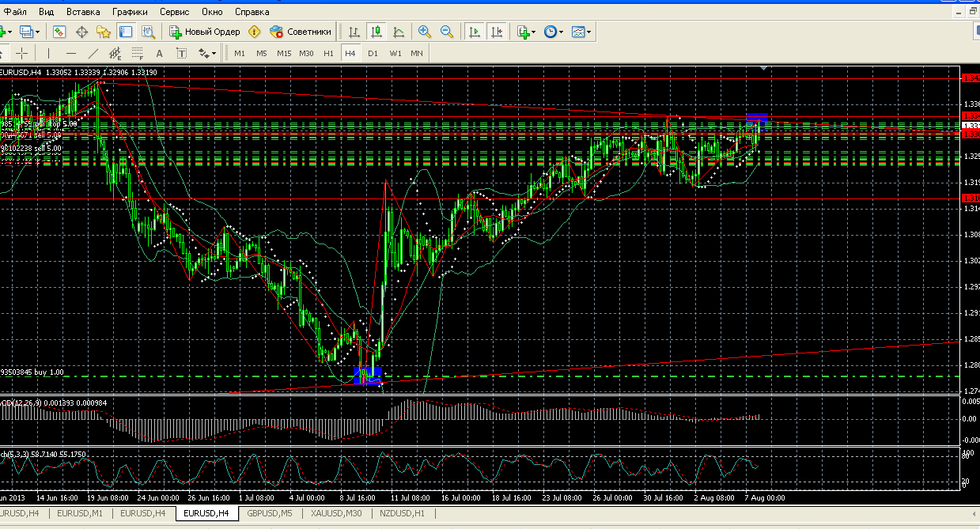Open the Strategy Tester icon
Viewport: 980px width, 529px height.
(148, 32)
